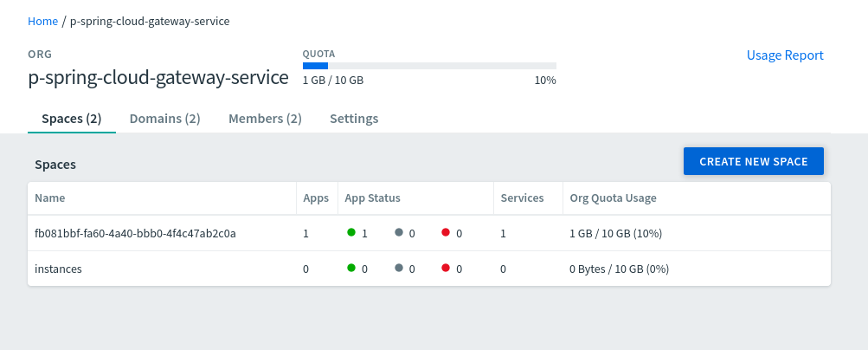Image resolution: width=868 pixels, height=350 pixels.
Task: Click the Services column header
Action: 522,198
